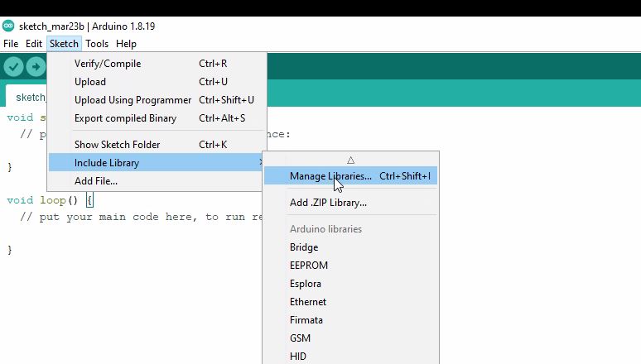Click the Arduino logo in title bar
The width and height of the screenshot is (641, 364).
(8, 26)
